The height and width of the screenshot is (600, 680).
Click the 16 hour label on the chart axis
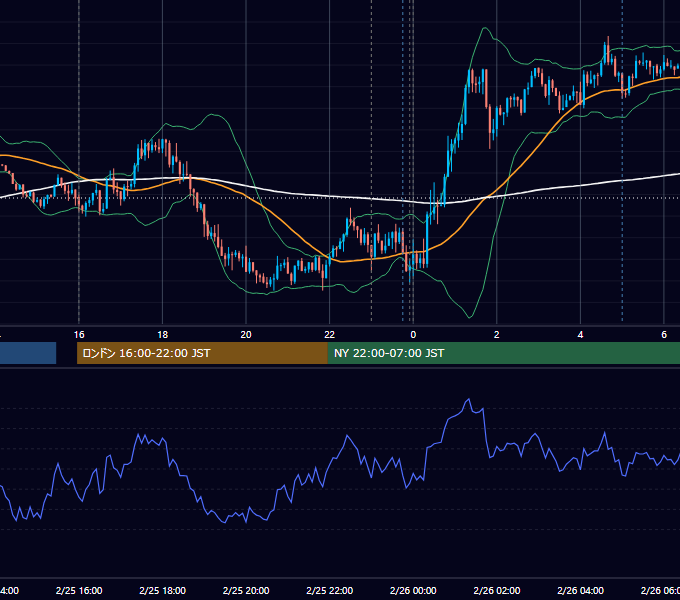[79, 335]
